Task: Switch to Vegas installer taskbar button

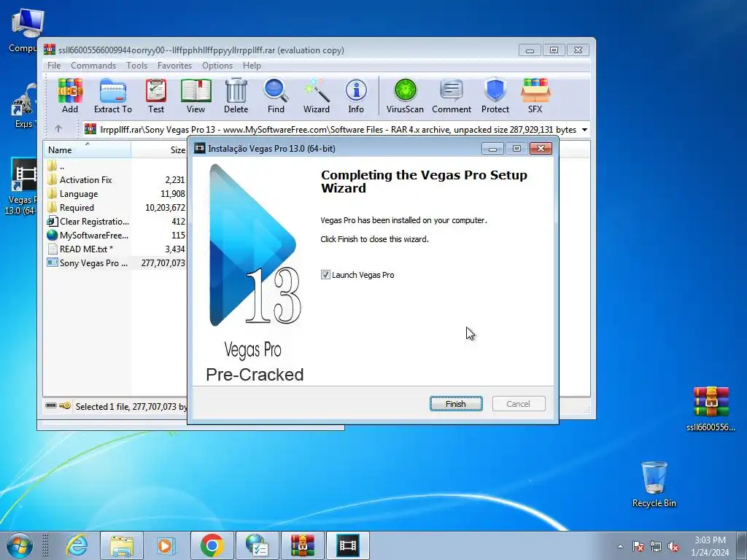Action: point(347,545)
